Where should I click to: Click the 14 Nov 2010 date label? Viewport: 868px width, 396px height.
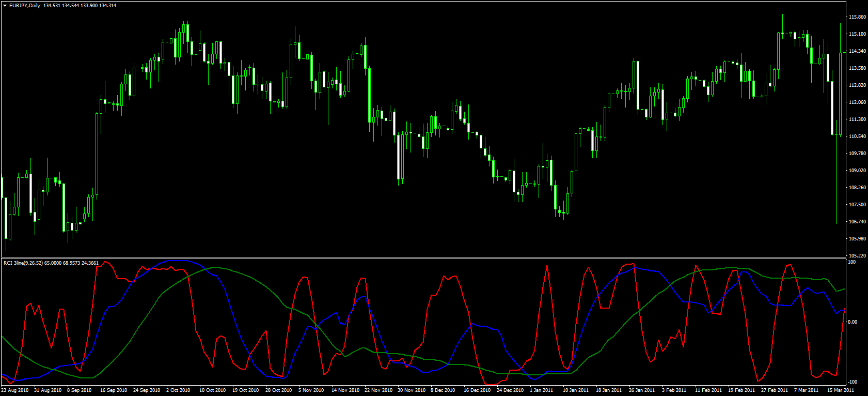(x=345, y=390)
